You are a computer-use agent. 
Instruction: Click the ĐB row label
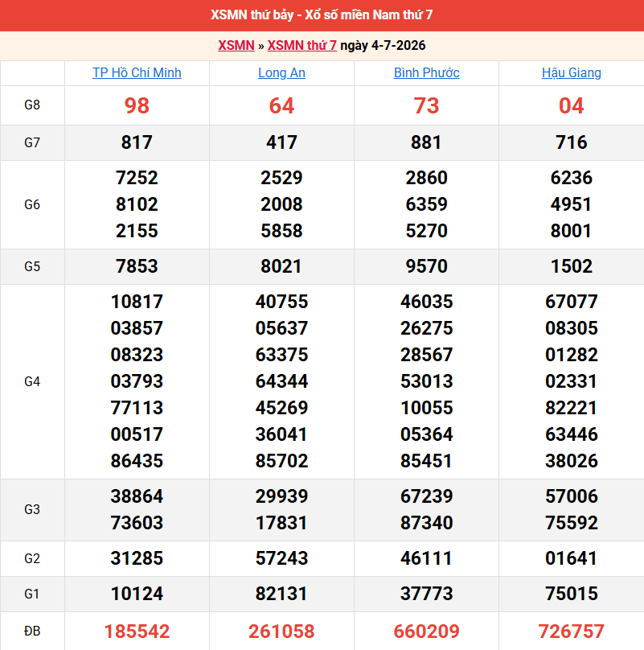pyautogui.click(x=32, y=631)
